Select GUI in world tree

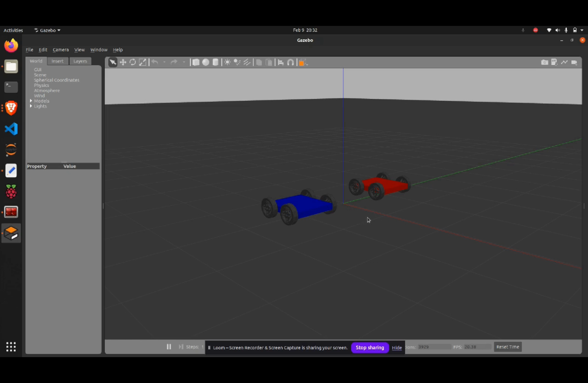38,70
